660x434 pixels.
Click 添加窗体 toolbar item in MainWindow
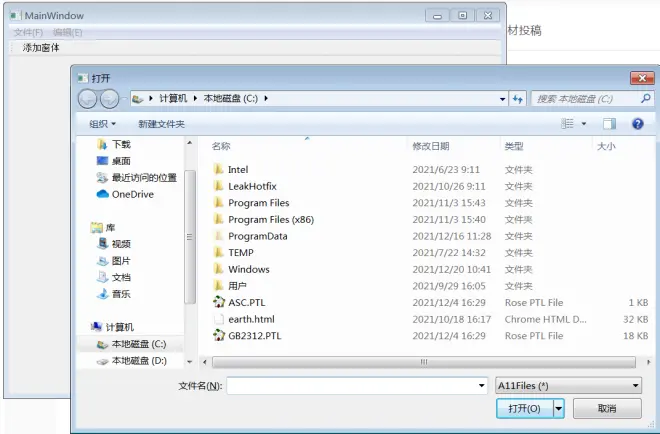(x=41, y=48)
